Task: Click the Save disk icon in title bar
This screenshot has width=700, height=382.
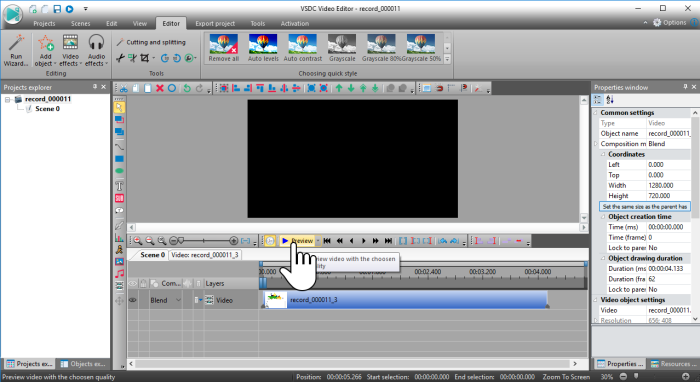Action: [x=57, y=9]
